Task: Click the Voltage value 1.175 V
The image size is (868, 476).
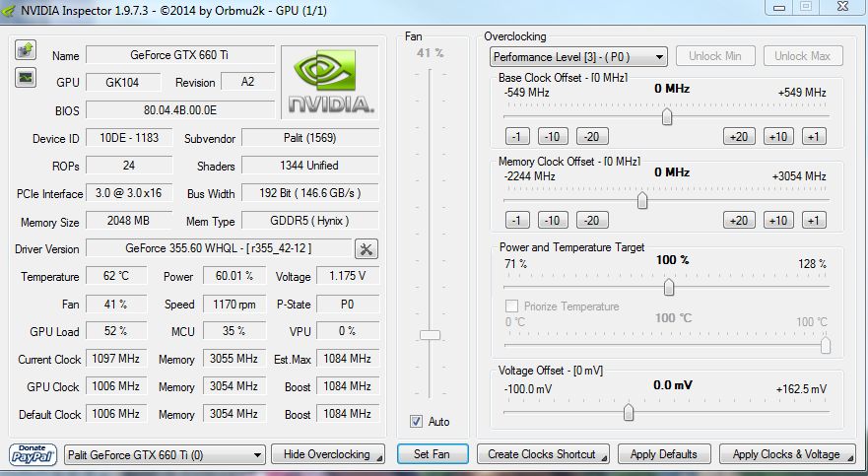Action: point(348,276)
